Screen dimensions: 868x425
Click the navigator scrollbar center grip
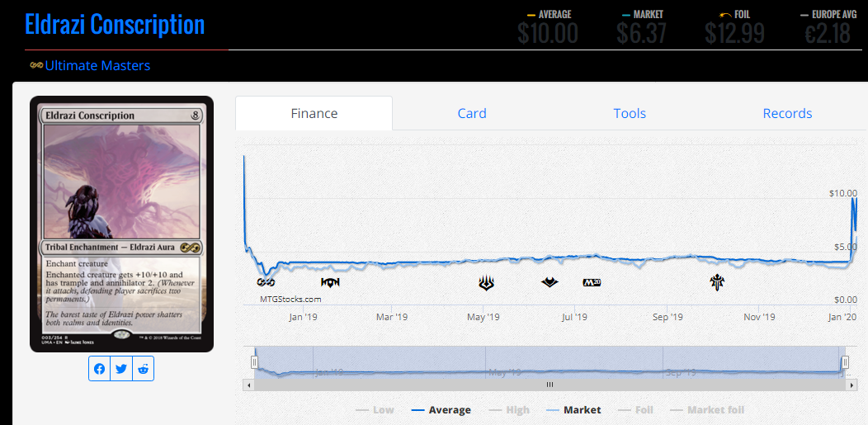click(x=550, y=385)
